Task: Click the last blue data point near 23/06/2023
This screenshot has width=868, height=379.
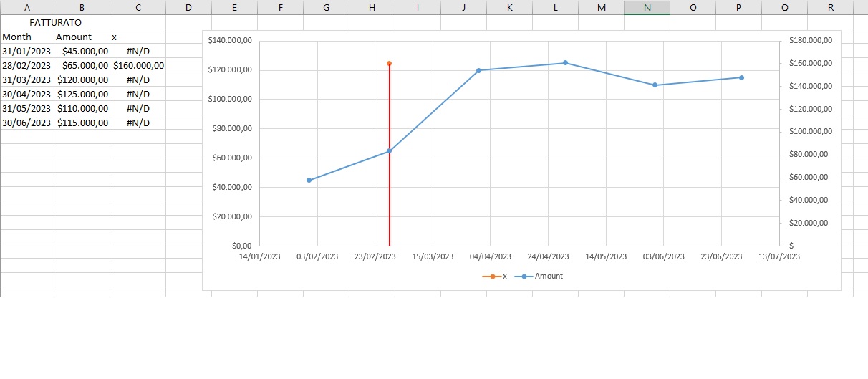Action: [741, 77]
